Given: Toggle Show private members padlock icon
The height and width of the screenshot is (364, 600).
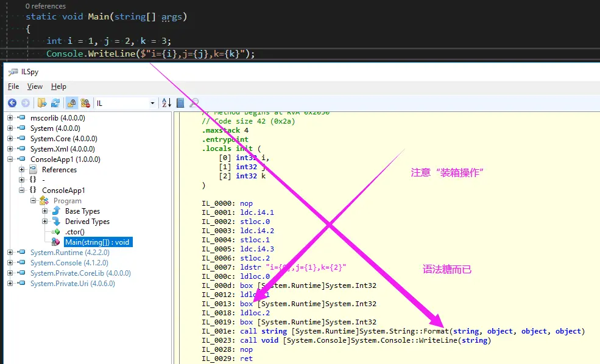Looking at the screenshot, I should click(85, 103).
